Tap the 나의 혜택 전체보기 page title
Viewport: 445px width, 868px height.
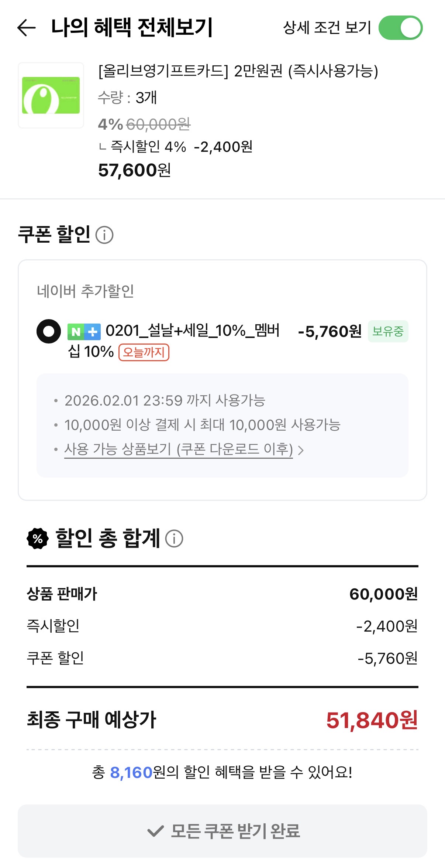click(132, 28)
